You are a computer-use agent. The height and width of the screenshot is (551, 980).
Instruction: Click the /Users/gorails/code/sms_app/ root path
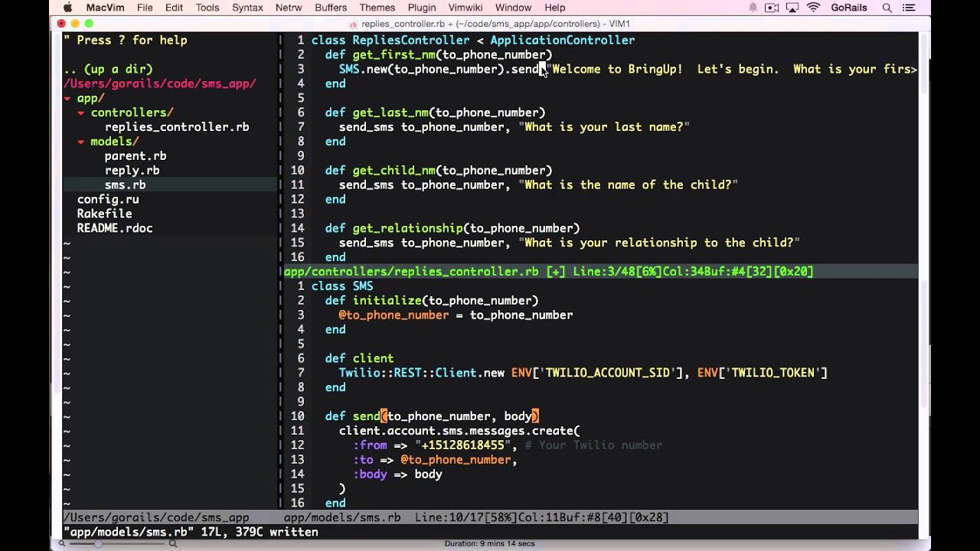point(160,83)
